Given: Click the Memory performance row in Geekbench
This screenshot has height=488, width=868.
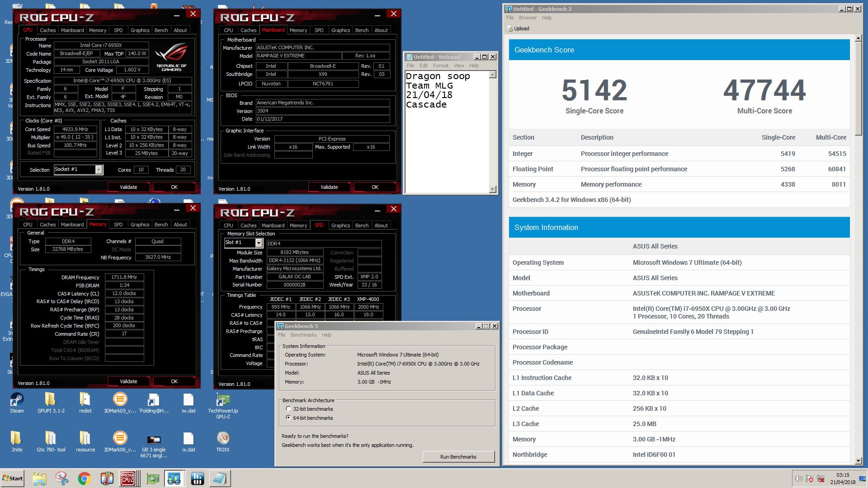Looking at the screenshot, I should pos(679,184).
